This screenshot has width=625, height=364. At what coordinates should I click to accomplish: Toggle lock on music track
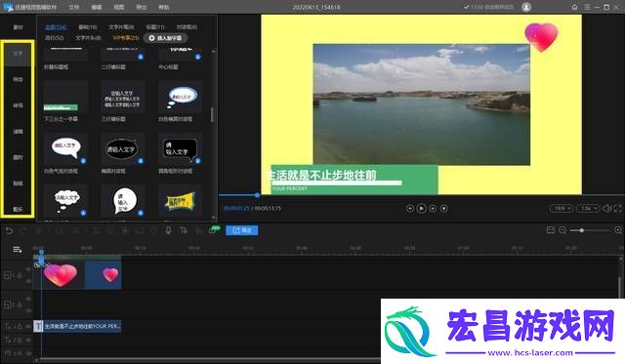pyautogui.click(x=20, y=353)
